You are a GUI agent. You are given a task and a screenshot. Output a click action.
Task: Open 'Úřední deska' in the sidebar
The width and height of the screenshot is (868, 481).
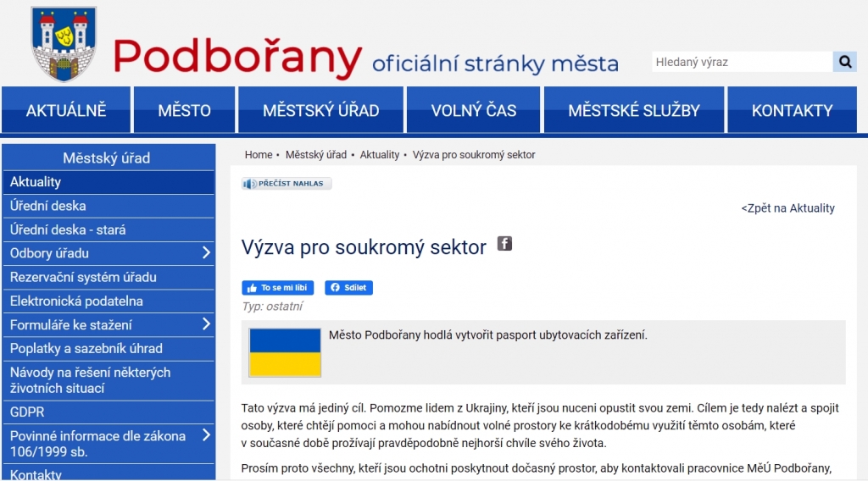[48, 206]
